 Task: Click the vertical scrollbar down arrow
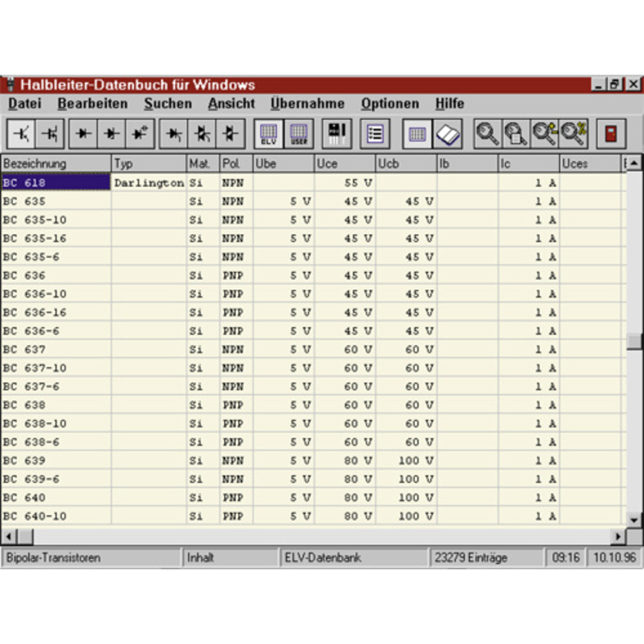point(634,520)
